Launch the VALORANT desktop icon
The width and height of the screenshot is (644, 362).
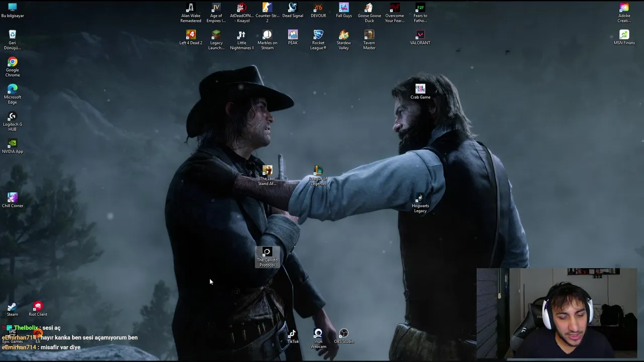tap(420, 38)
